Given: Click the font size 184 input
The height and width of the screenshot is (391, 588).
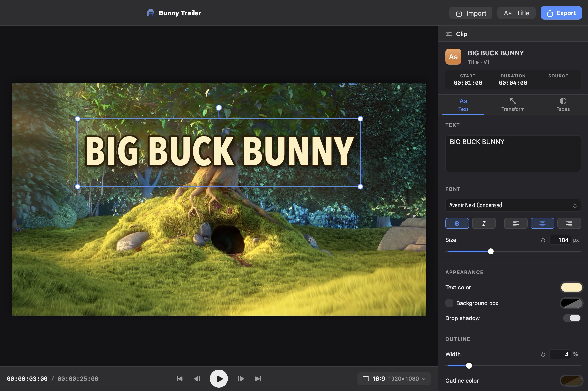Looking at the screenshot, I should point(560,240).
